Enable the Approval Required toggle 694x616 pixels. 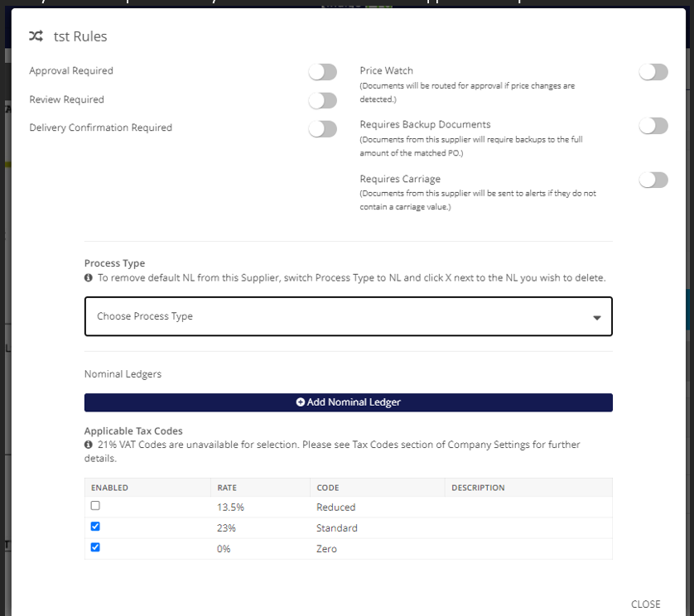(x=323, y=72)
